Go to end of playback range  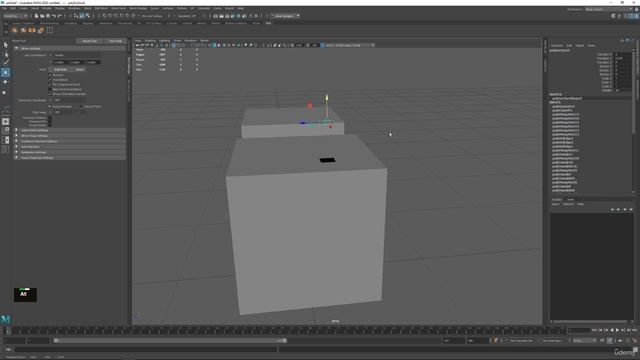pyautogui.click(x=634, y=330)
